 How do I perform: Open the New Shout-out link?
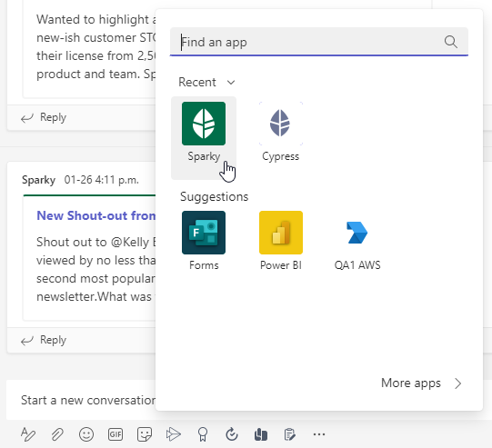pyautogui.click(x=96, y=215)
